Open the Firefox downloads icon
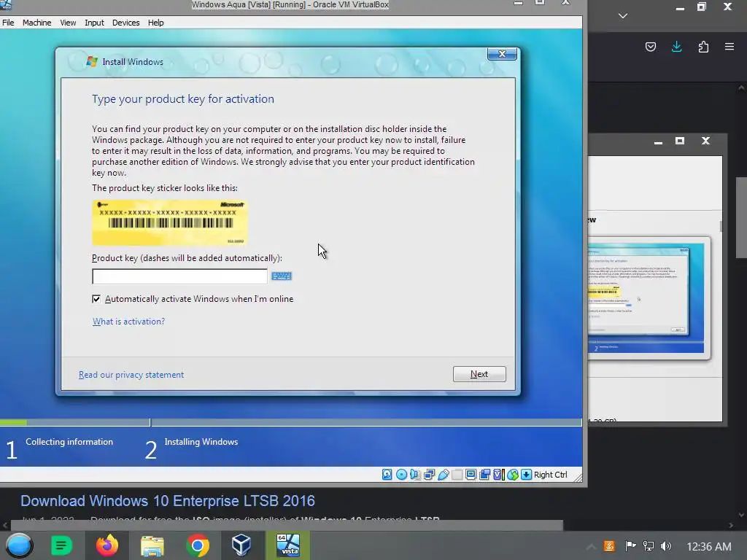The height and width of the screenshot is (560, 747). pyautogui.click(x=676, y=47)
